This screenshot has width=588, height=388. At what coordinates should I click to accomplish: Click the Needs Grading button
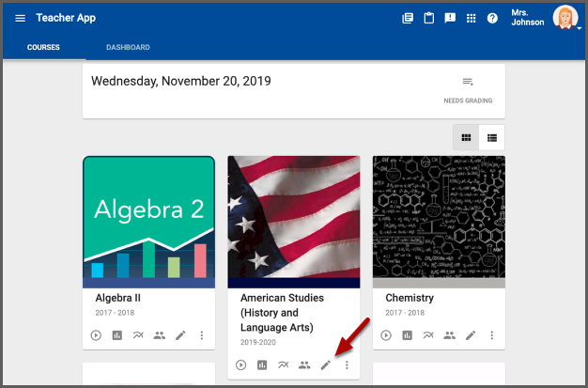point(468,89)
